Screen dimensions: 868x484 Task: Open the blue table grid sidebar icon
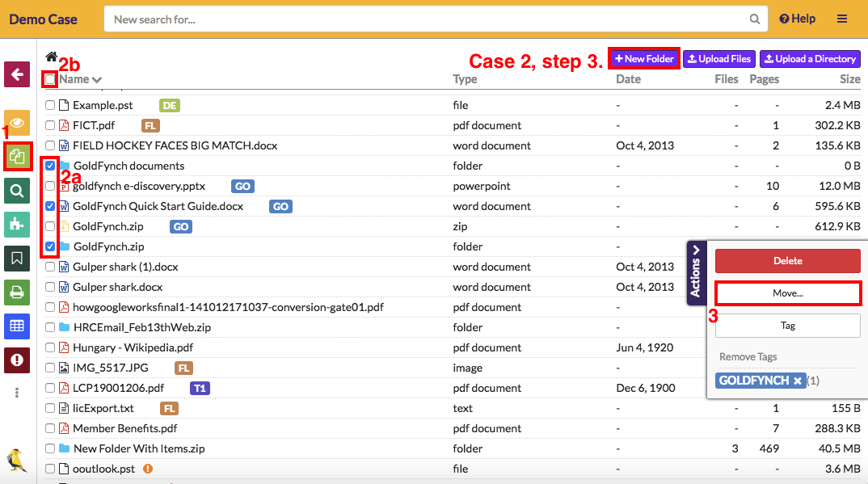[x=17, y=326]
